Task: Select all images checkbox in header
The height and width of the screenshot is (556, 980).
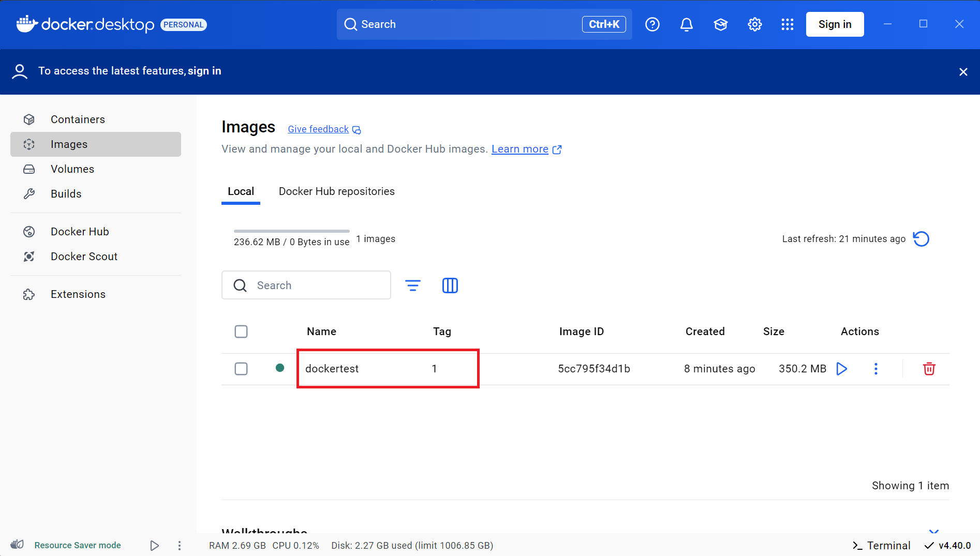Action: (x=241, y=332)
